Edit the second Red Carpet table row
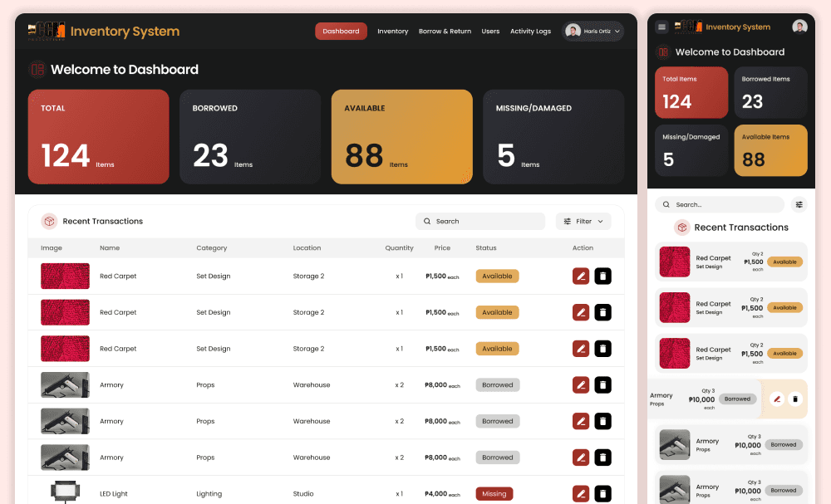This screenshot has height=504, width=831. pyautogui.click(x=581, y=312)
